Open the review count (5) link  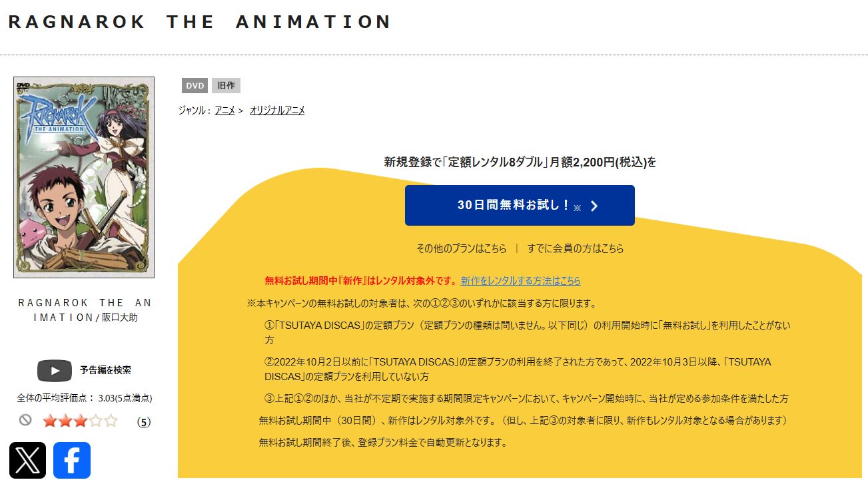pos(143,422)
